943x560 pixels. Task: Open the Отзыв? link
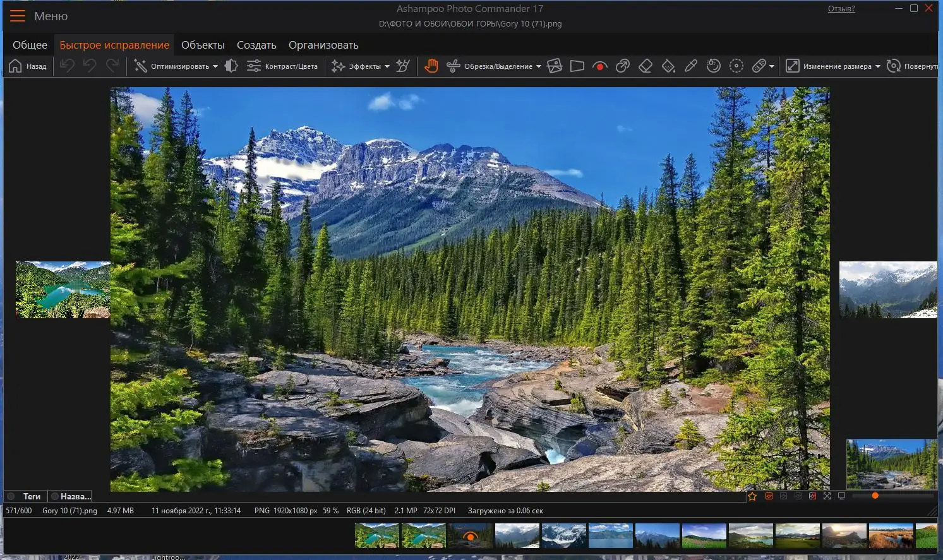pos(841,8)
